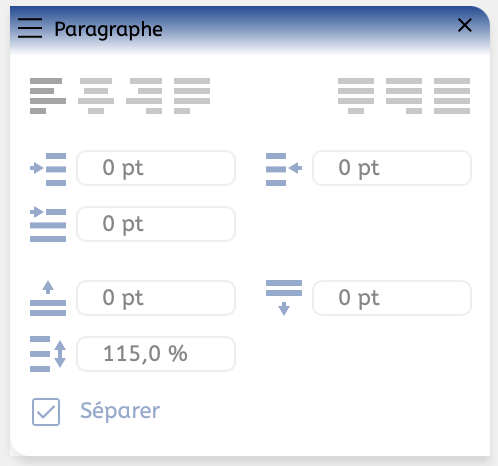The height and width of the screenshot is (466, 498).
Task: Select fully justified alignment icon
Action: pos(452,96)
